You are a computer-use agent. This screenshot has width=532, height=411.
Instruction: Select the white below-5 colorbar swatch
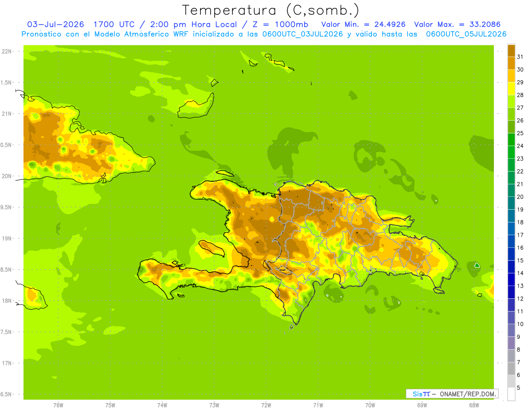click(511, 394)
